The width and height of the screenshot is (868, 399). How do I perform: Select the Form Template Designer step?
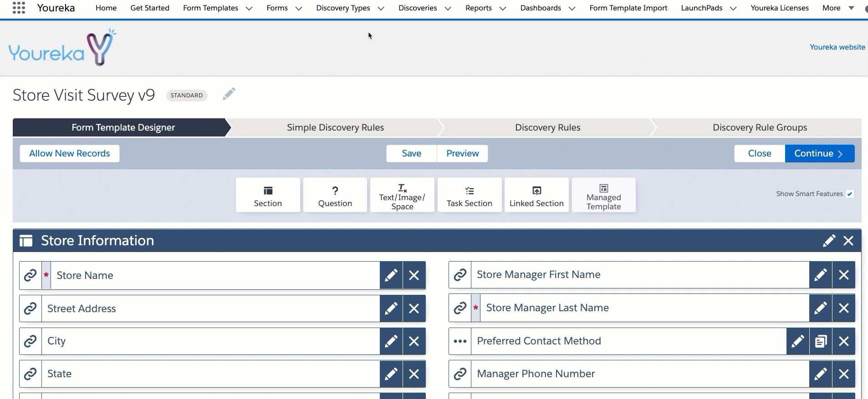click(123, 127)
